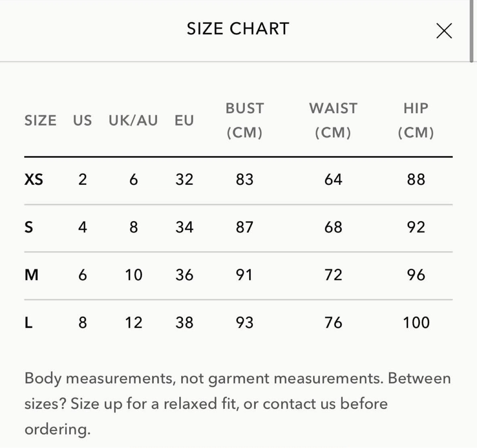Click EU value 34 in S row
The image size is (477, 448).
pyautogui.click(x=185, y=227)
